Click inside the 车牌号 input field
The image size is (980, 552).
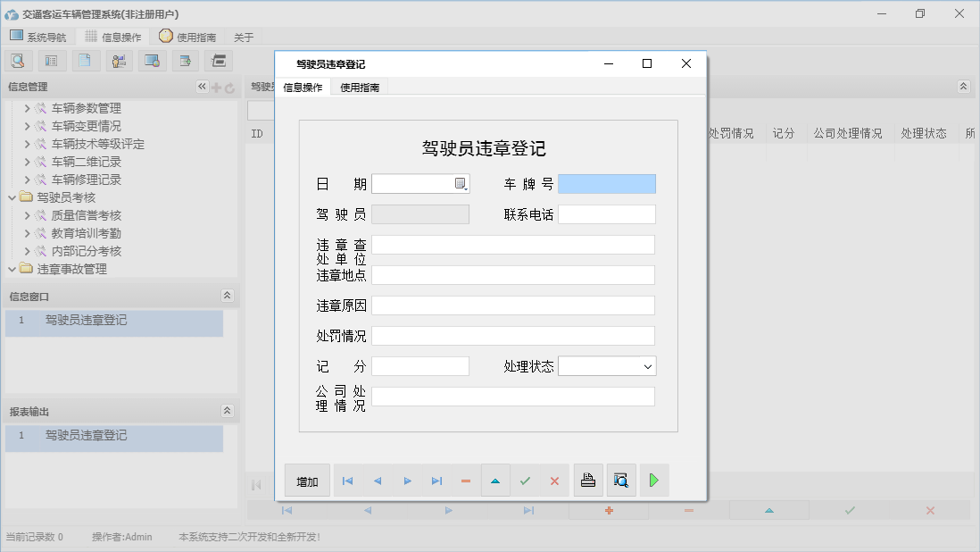[606, 183]
